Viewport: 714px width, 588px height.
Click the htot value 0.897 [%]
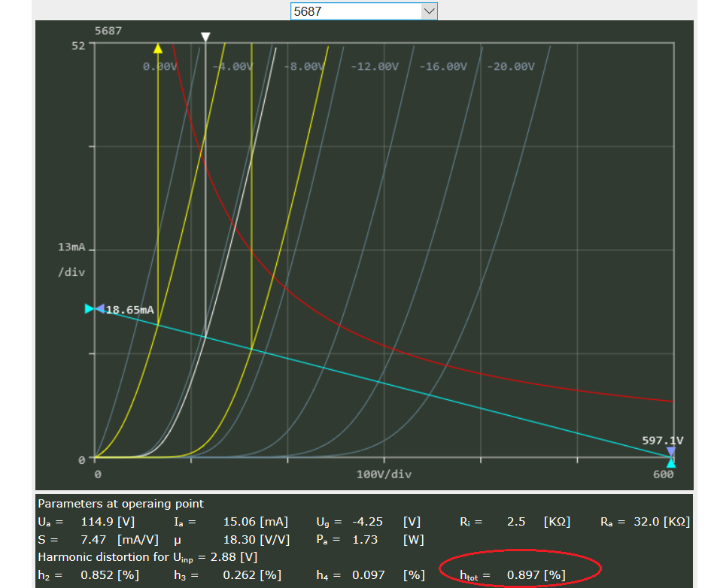pos(536,575)
